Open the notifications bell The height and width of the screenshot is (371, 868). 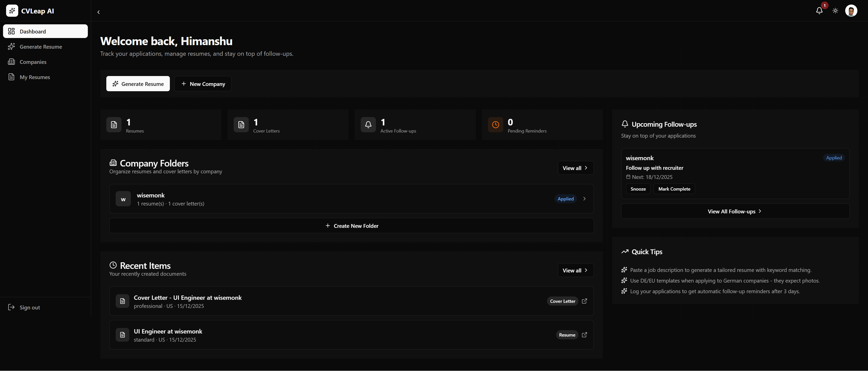819,10
